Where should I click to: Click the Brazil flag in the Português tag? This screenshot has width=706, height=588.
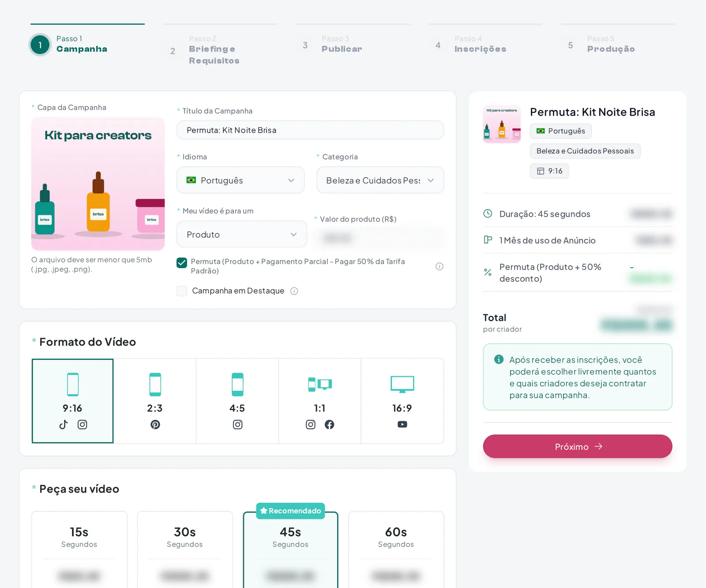coord(541,131)
